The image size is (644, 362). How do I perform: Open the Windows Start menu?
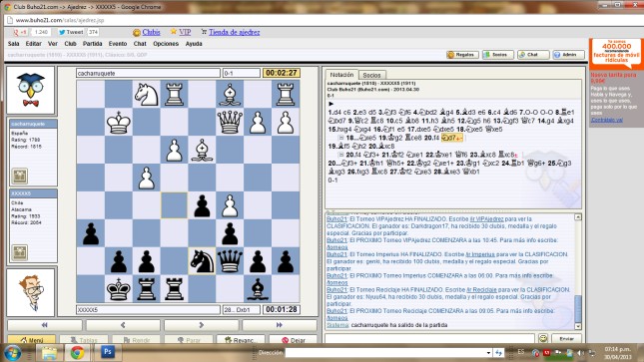click(x=12, y=353)
